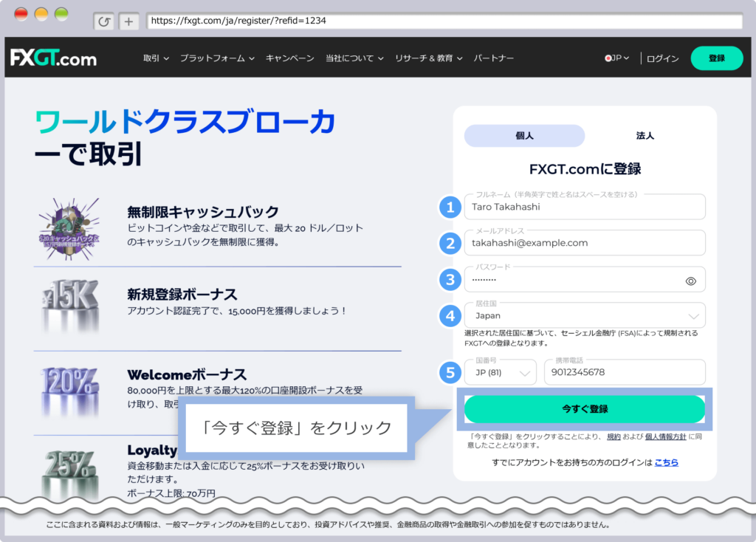Click the ボーナス上限: 70万円 text
Image resolution: width=756 pixels, height=542 pixels.
point(171,493)
